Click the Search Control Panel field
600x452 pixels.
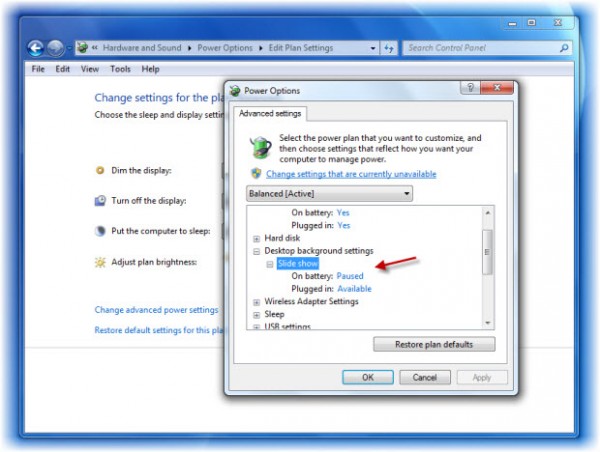483,48
